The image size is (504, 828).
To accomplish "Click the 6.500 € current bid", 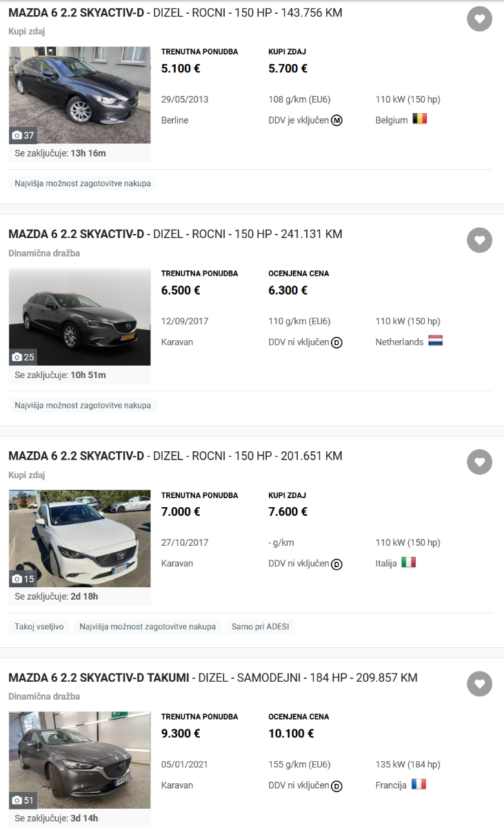I will tap(181, 290).
